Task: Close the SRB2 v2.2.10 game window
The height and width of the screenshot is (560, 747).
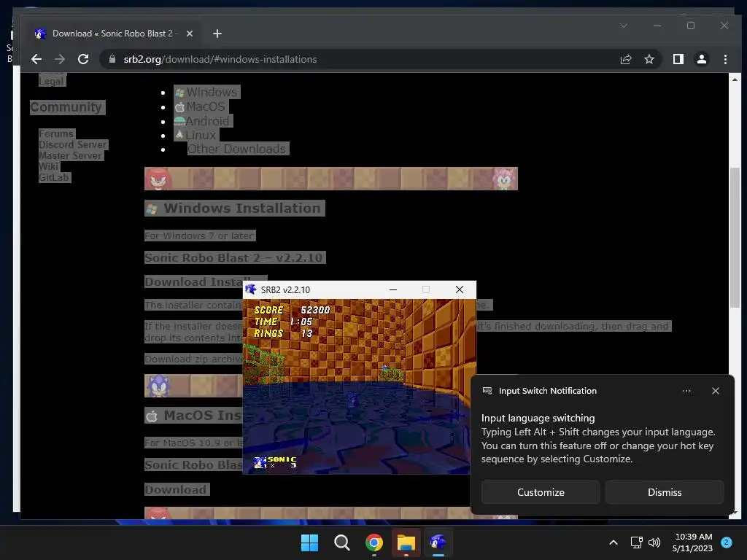Action: coord(460,289)
